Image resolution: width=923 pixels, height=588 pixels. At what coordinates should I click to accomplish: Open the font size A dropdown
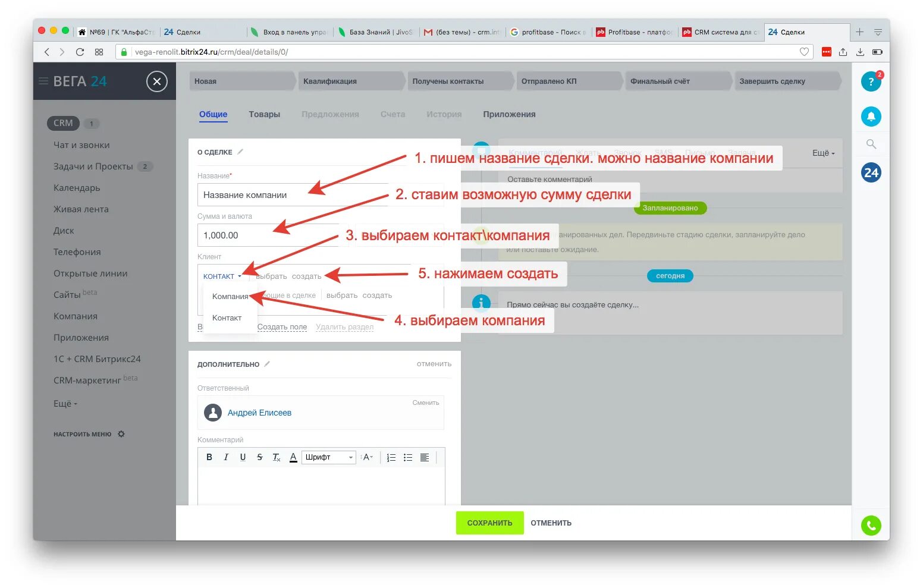367,457
